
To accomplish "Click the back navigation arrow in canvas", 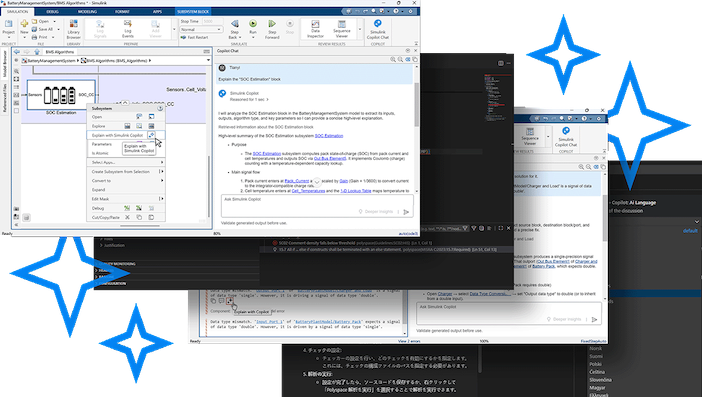I will pos(17,52).
